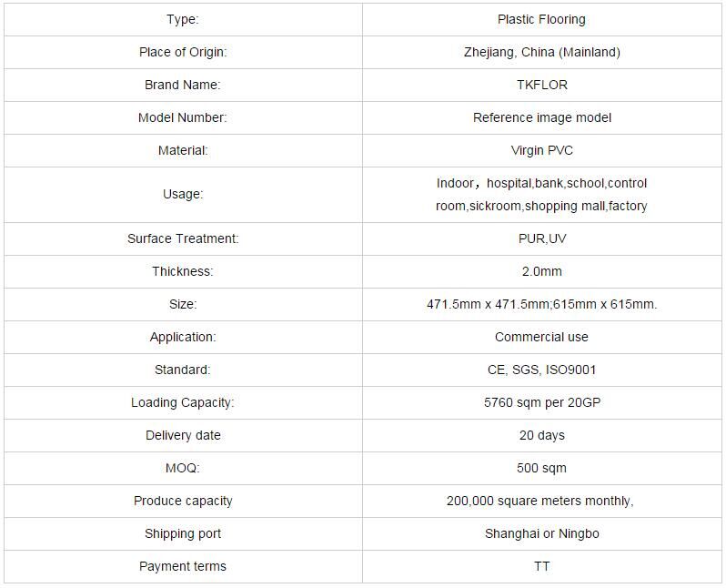Click the 'Zhejiang, China (Mainland)' value

(x=541, y=52)
